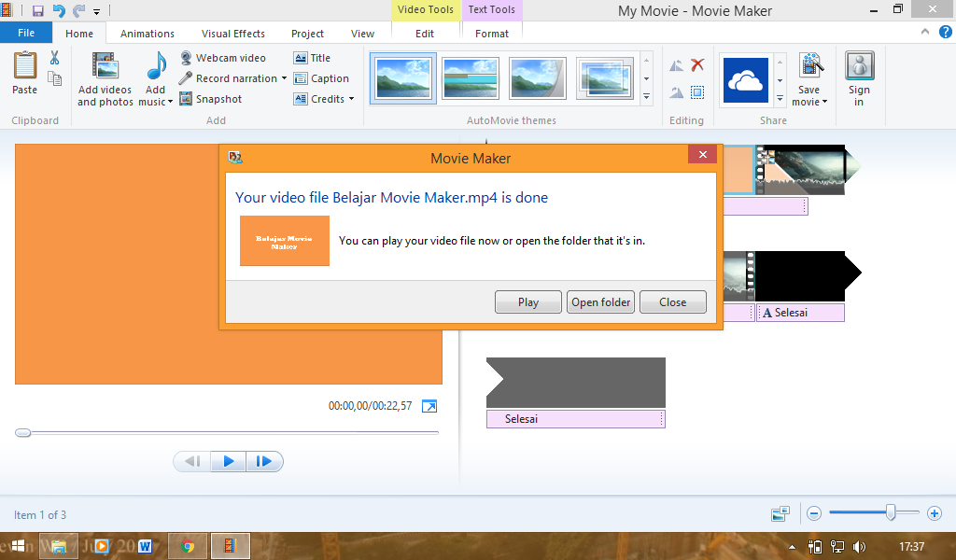The image size is (956, 560).
Task: Click the Copy icon in Clipboard group
Action: click(54, 78)
